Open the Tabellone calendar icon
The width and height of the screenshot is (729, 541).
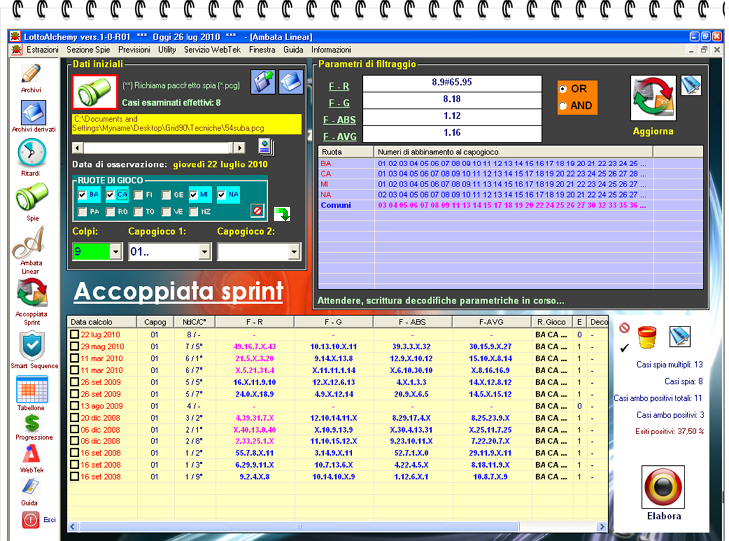coord(32,389)
